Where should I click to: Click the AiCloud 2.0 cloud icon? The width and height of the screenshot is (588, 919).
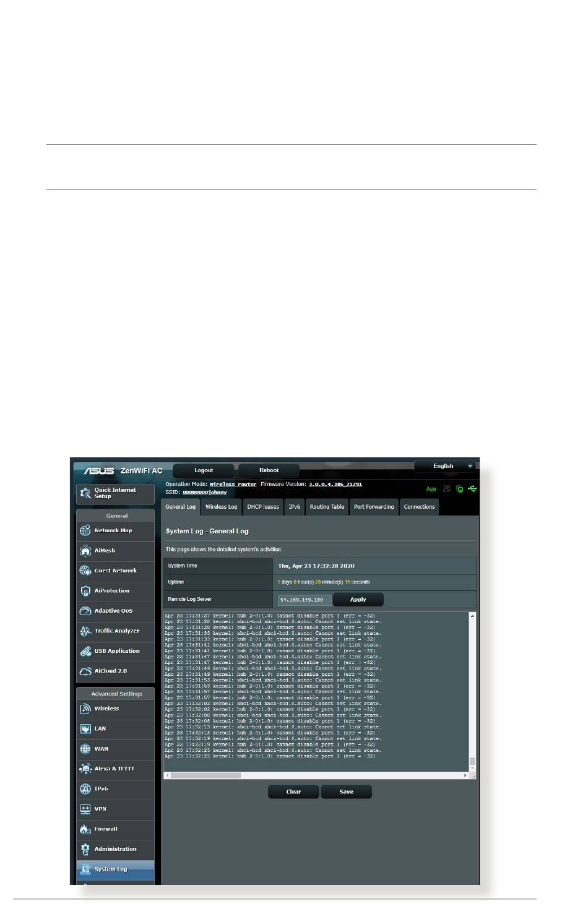tap(85, 671)
